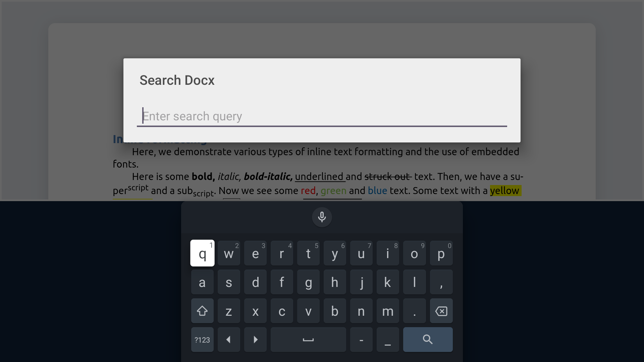Tap the microphone voice input icon

322,217
